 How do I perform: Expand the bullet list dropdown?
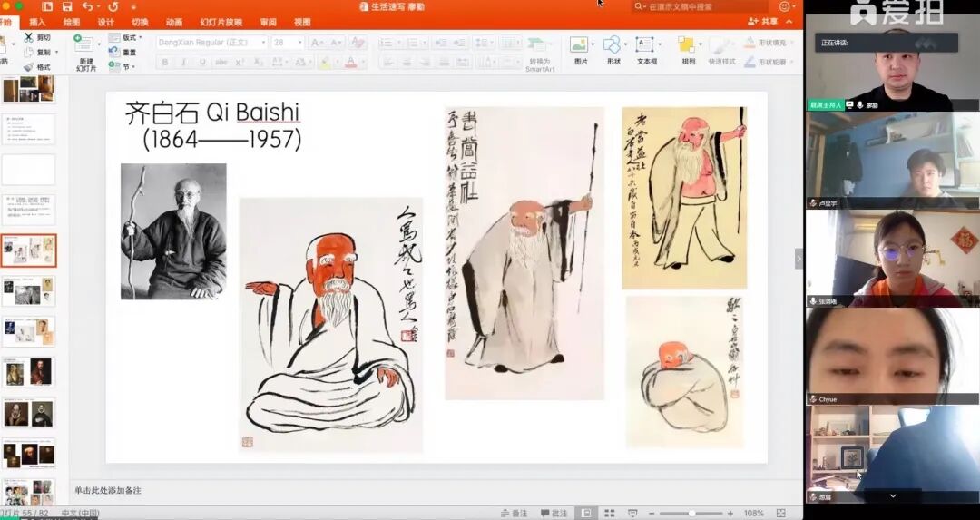(399, 43)
